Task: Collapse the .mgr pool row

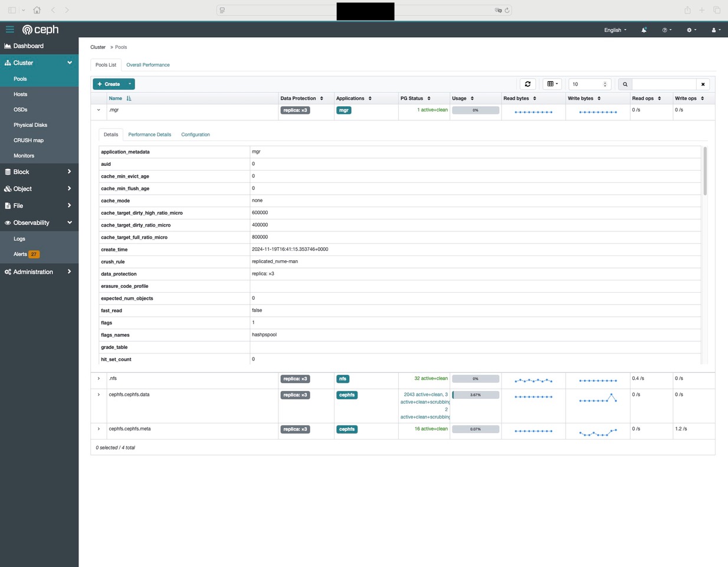Action: (x=99, y=110)
